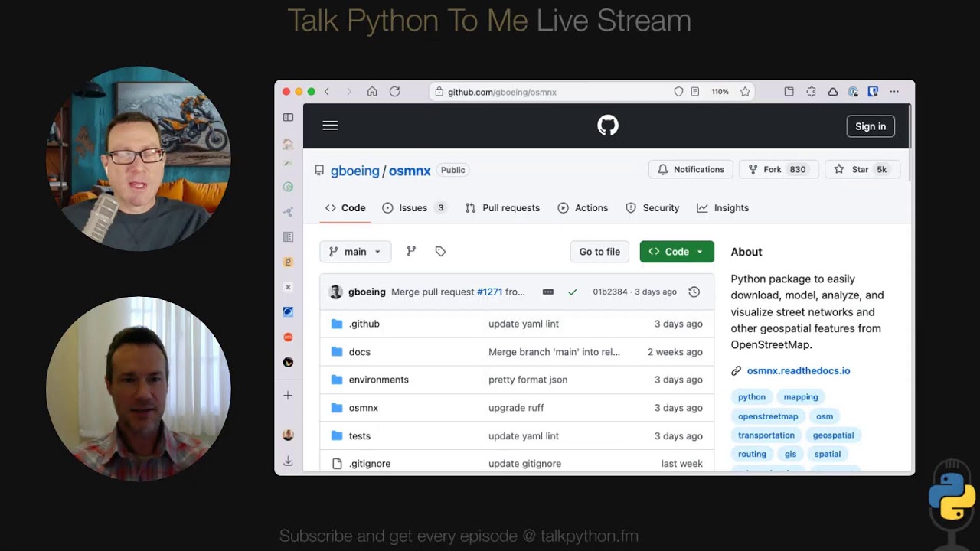Open the environments folder
The image size is (980, 551).
378,380
